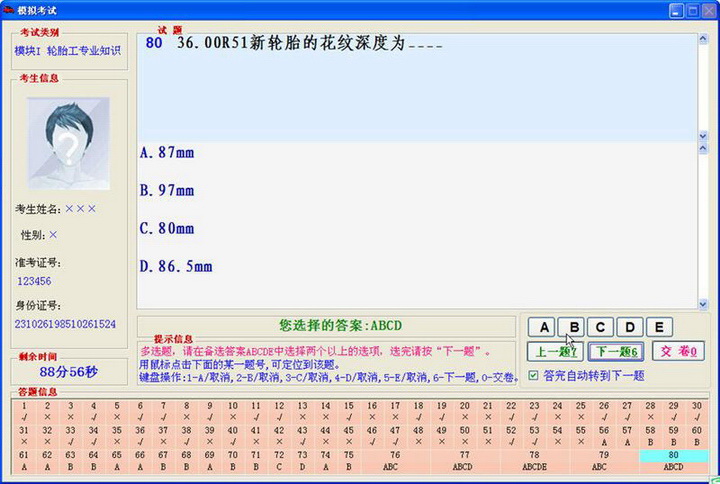Click the question panel scroll down arrow
Viewport: 720px width, 484px height.
point(703,136)
